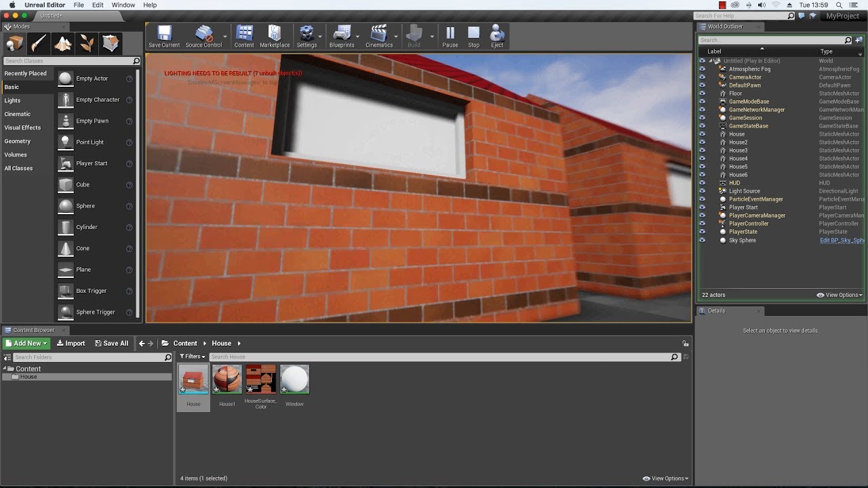Open the Settings toolbar icon
The image size is (868, 488).
pyautogui.click(x=307, y=33)
